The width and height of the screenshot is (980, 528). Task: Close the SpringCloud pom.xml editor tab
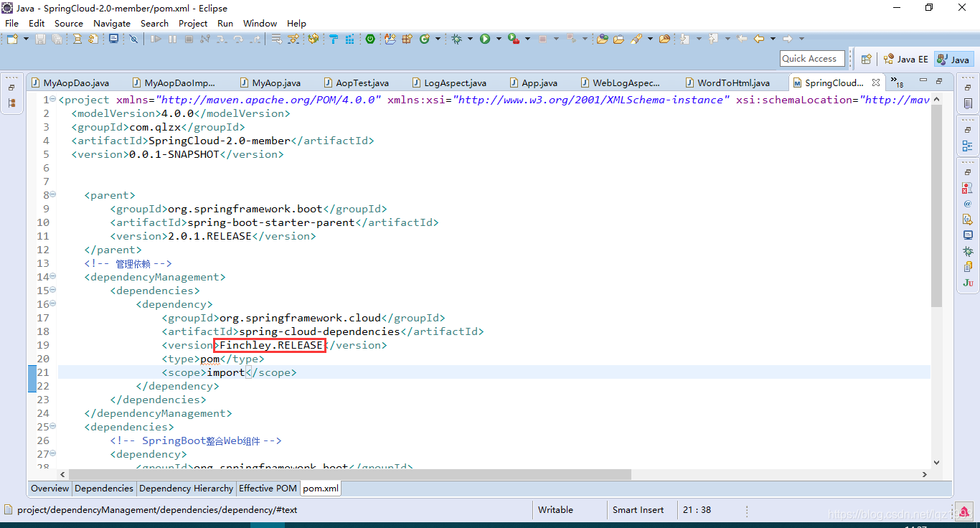click(876, 82)
